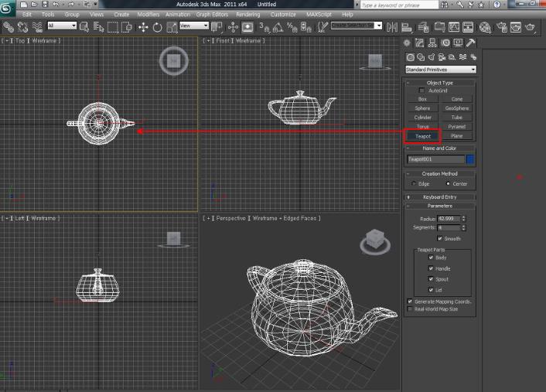Select the Unlink Selection tool
The image size is (546, 392).
(22, 27)
